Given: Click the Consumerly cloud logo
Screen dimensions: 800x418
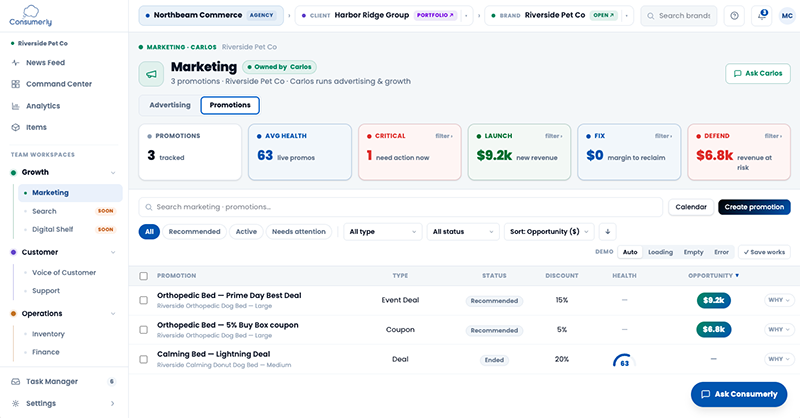Looking at the screenshot, I should click(x=31, y=15).
